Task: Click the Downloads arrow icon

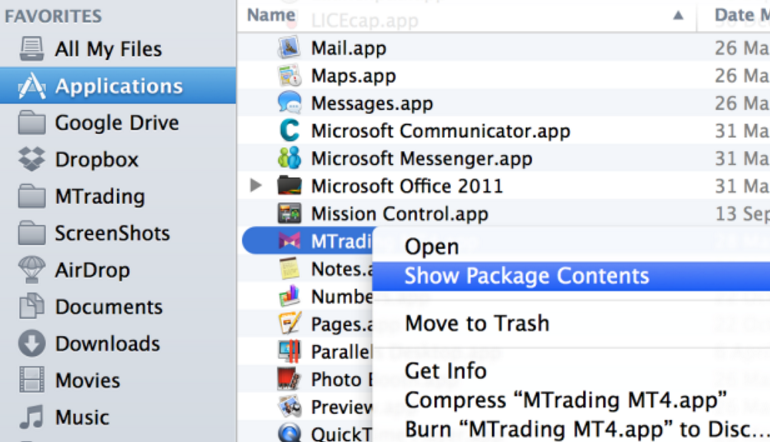Action: pos(32,343)
